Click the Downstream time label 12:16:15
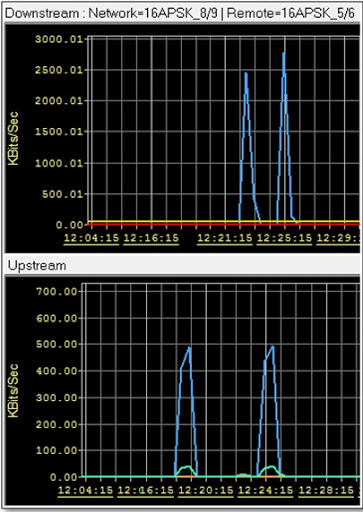 151,238
